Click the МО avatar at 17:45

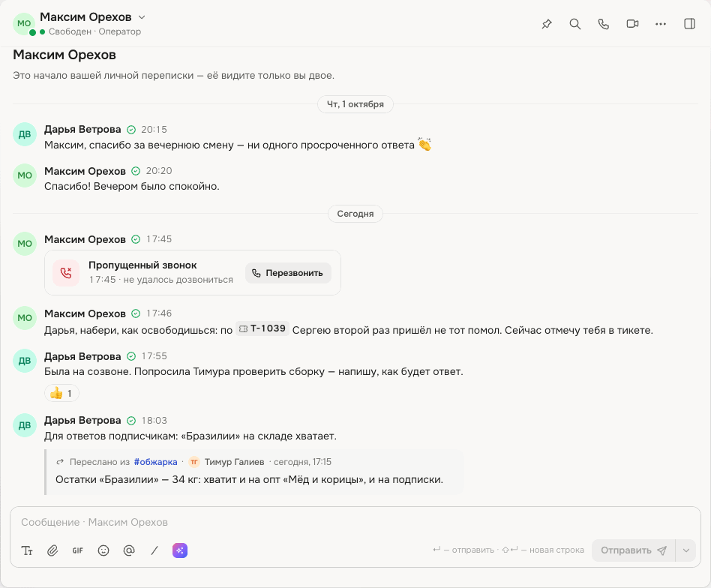click(25, 244)
